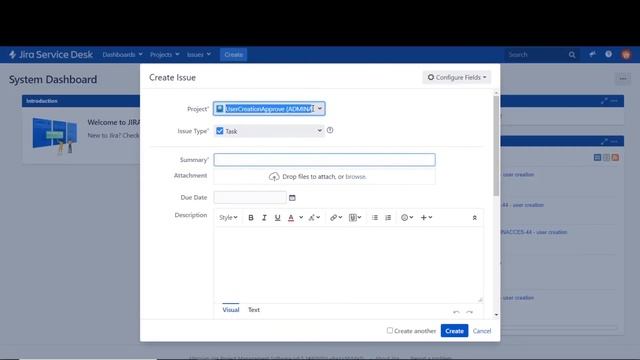Open the Issues menu
The image size is (640, 360).
pos(199,54)
